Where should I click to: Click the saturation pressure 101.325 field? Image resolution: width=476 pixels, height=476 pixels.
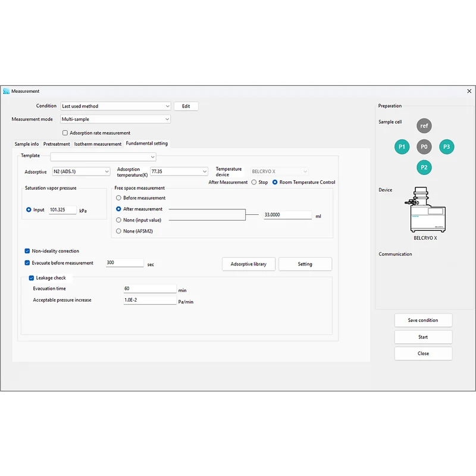[x=62, y=210]
